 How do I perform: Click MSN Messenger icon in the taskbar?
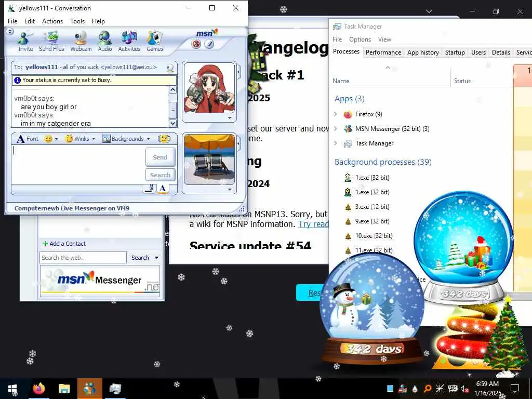point(89,389)
